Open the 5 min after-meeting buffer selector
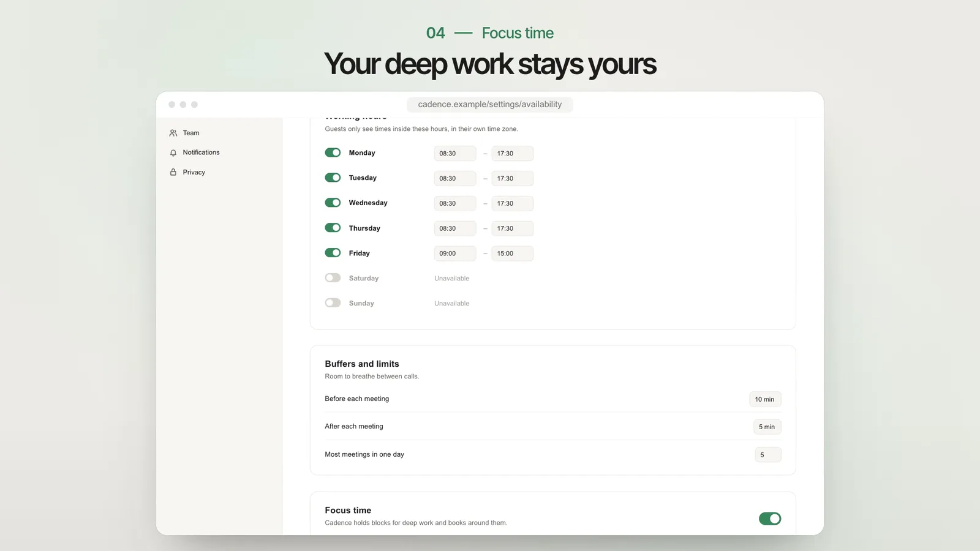 [x=767, y=427]
